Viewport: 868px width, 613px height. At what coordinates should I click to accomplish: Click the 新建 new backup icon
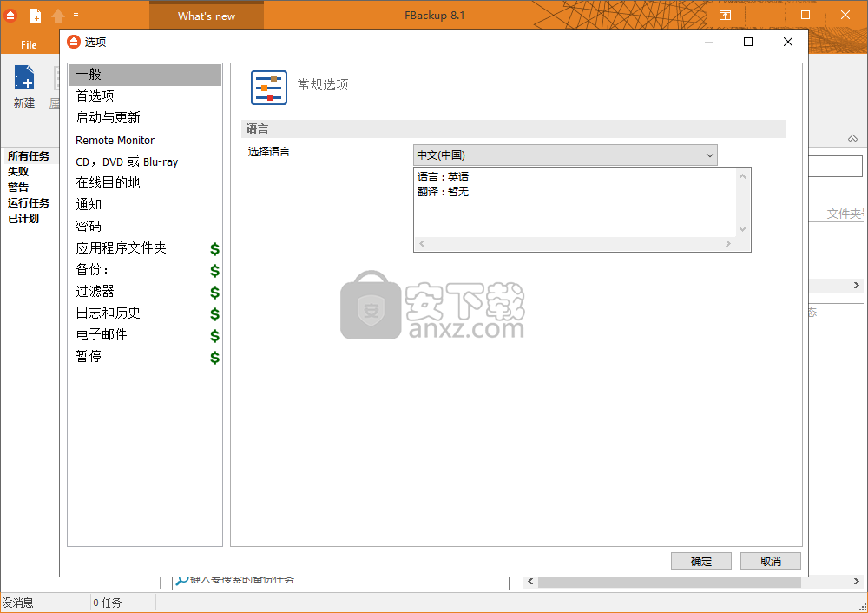coord(24,87)
